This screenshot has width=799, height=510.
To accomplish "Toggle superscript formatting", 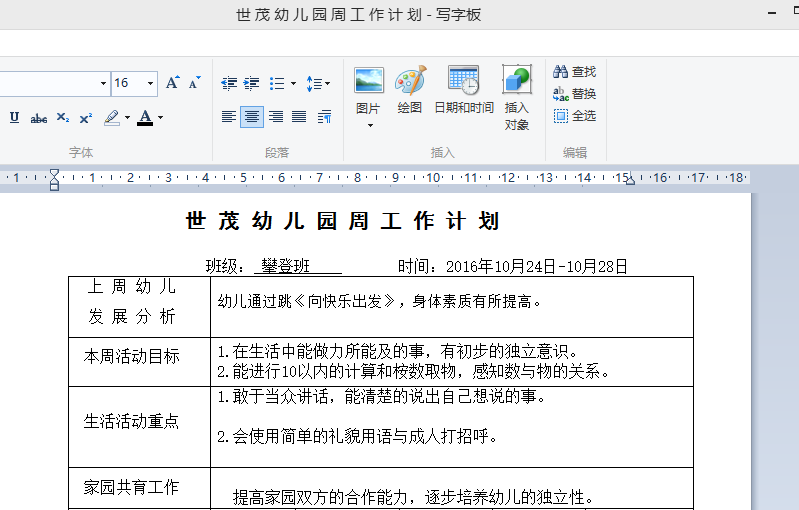I will tap(85, 118).
